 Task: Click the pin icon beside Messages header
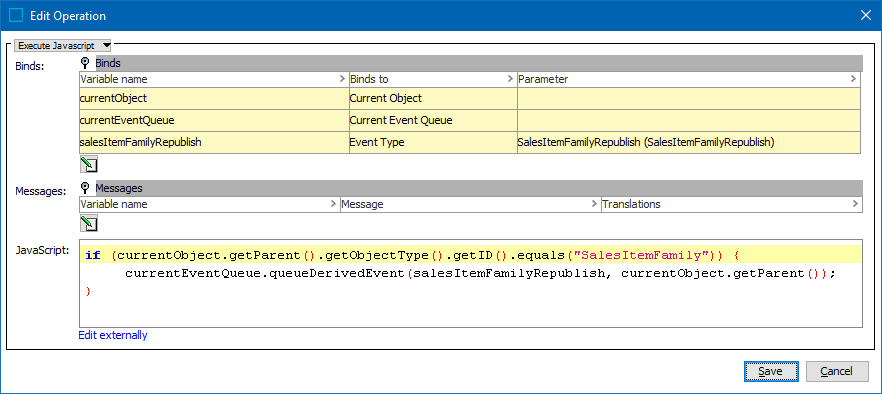[85, 187]
